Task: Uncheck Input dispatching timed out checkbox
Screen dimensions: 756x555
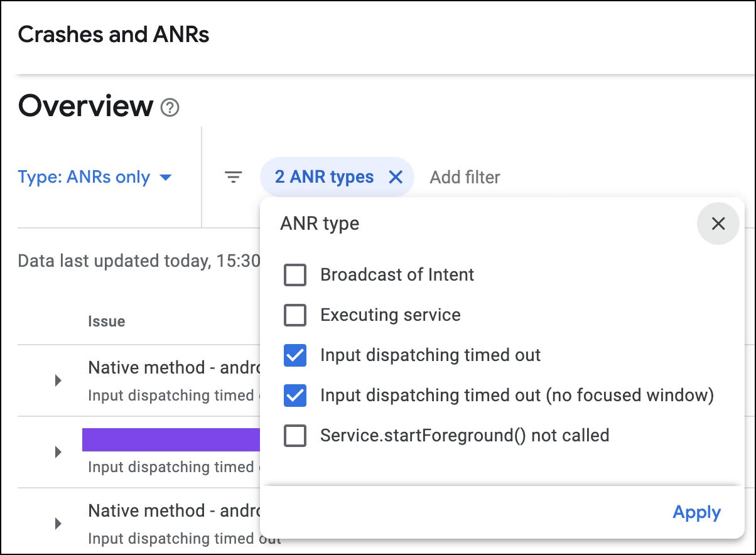Action: pos(295,355)
